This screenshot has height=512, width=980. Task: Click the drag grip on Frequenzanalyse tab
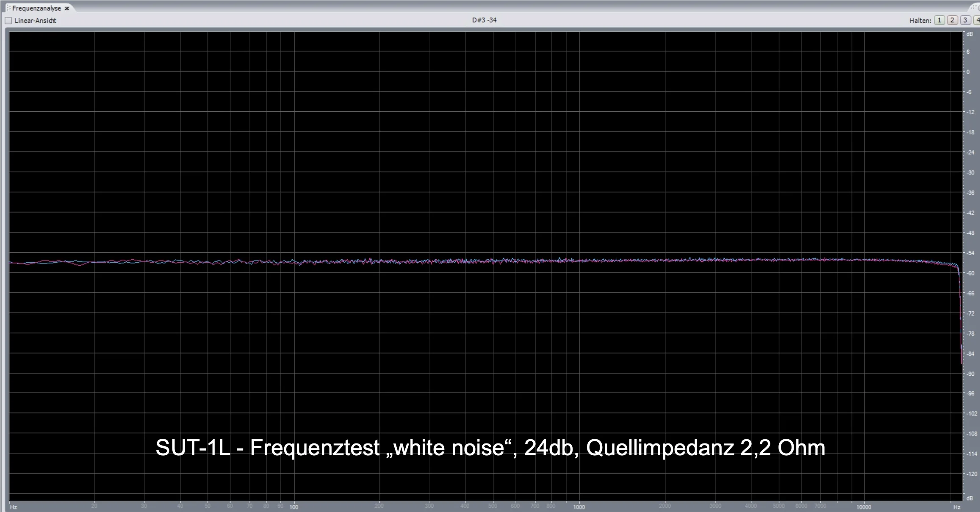8,8
